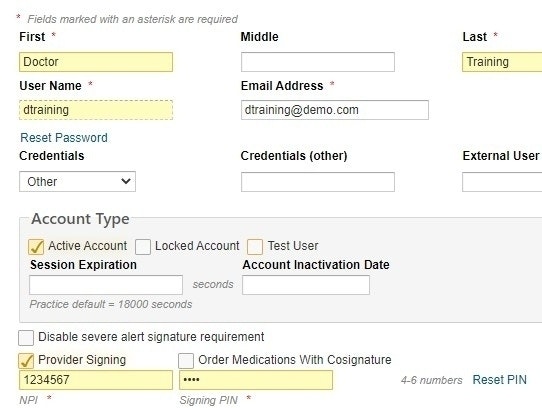The height and width of the screenshot is (408, 542).
Task: Click the NPI field containing 1234567
Action: pyautogui.click(x=96, y=380)
